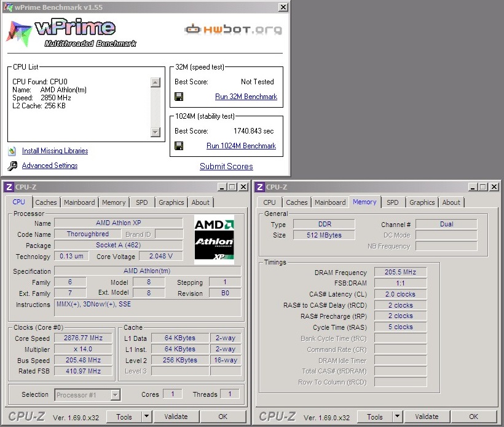Click Validate in right CPU-Z window
The image size is (504, 427).
(x=427, y=417)
